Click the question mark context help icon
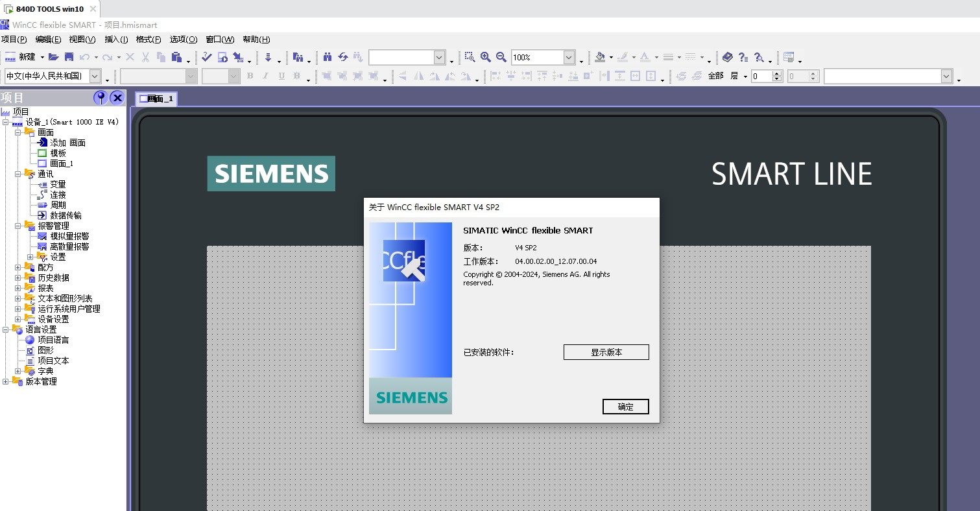This screenshot has width=980, height=511. click(x=743, y=57)
